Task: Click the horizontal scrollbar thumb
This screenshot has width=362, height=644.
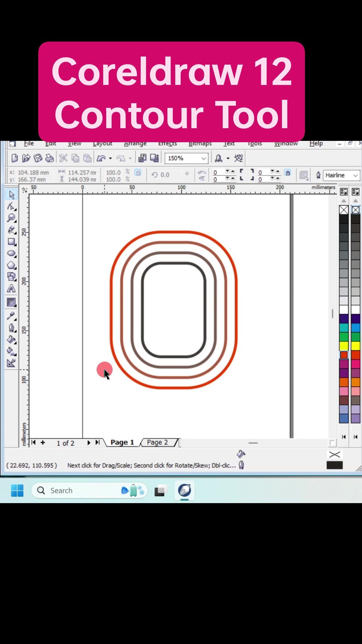Action: coord(253,443)
